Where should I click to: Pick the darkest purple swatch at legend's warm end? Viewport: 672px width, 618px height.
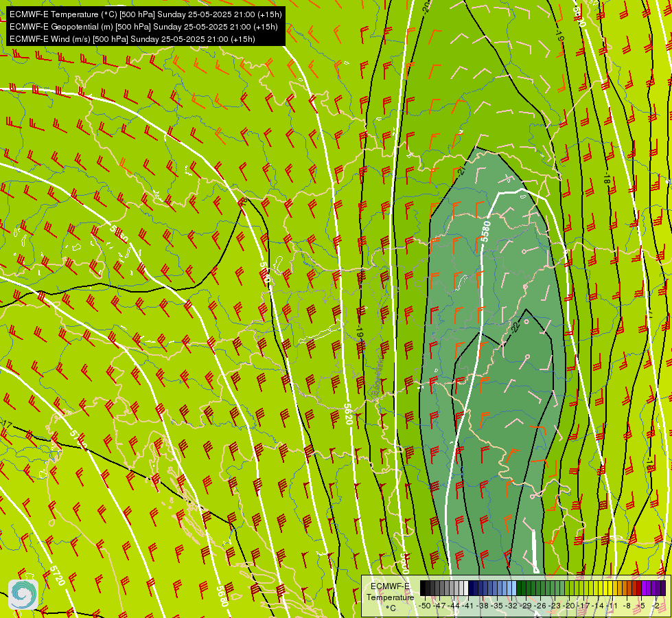pos(663,588)
